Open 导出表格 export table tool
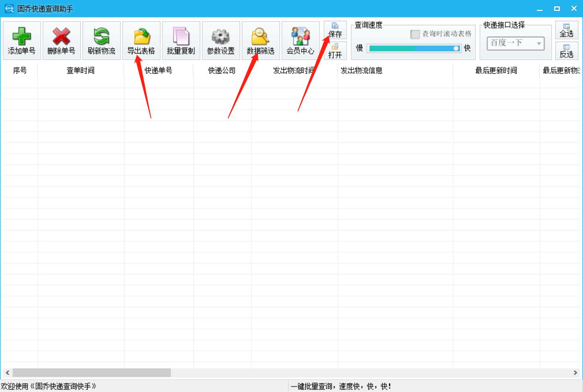The image size is (583, 392). click(141, 41)
